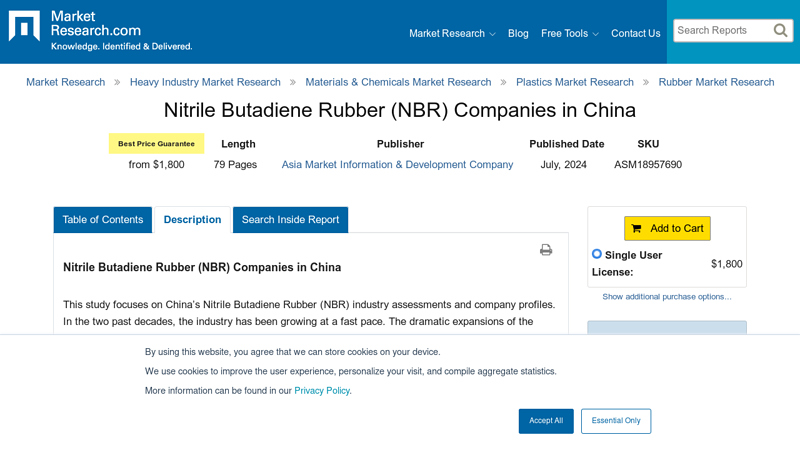Image resolution: width=800 pixels, height=450 pixels.
Task: Go to Rubber Market Research breadcrumb
Action: coord(716,82)
